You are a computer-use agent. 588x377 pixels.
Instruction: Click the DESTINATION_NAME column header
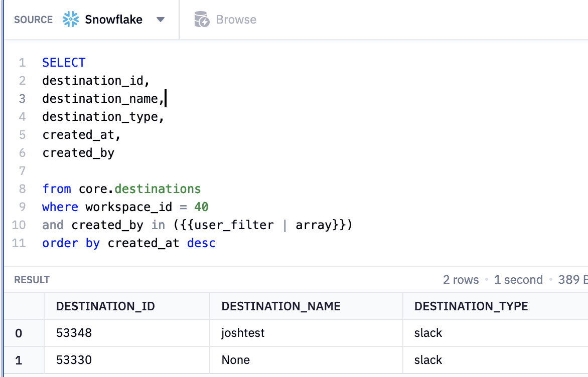(x=280, y=306)
